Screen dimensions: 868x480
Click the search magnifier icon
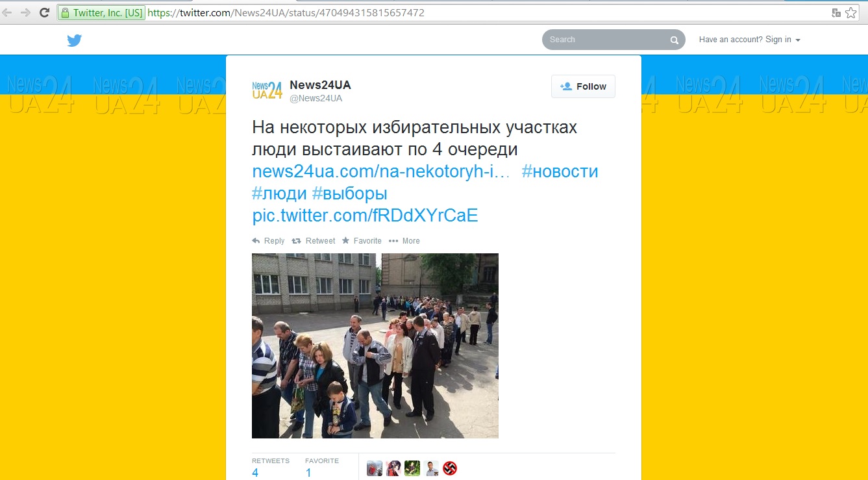674,40
